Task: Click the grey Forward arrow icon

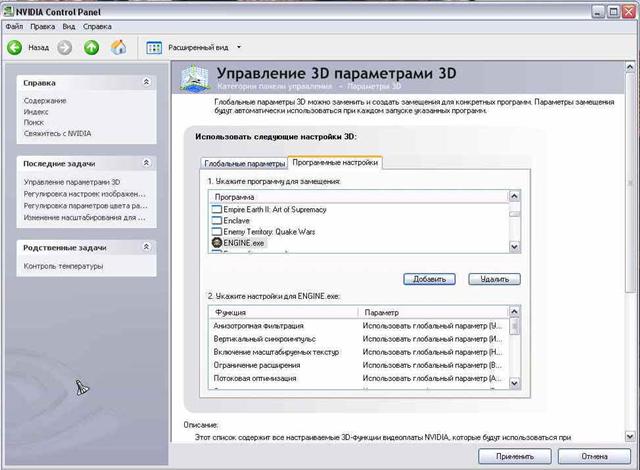Action: tap(64, 48)
